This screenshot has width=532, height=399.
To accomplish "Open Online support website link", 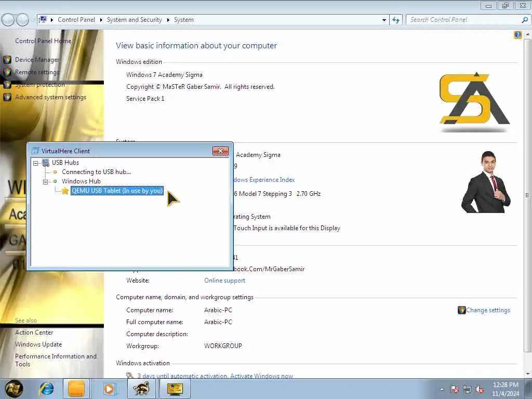I will pyautogui.click(x=224, y=281).
